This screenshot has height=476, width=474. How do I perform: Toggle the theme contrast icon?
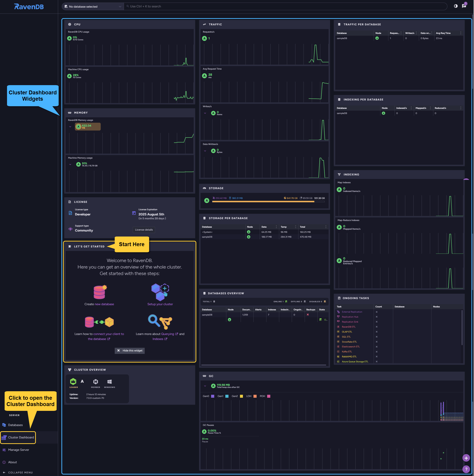(x=455, y=6)
